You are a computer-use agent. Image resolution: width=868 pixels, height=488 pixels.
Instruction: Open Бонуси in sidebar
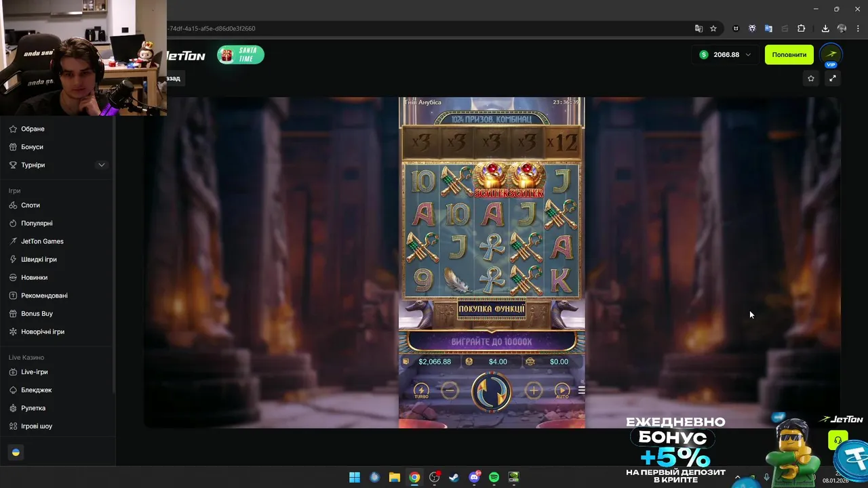32,147
